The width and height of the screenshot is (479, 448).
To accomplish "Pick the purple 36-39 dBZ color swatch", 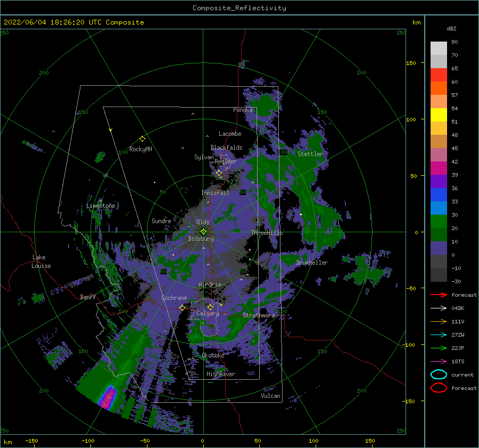I will pos(439,182).
